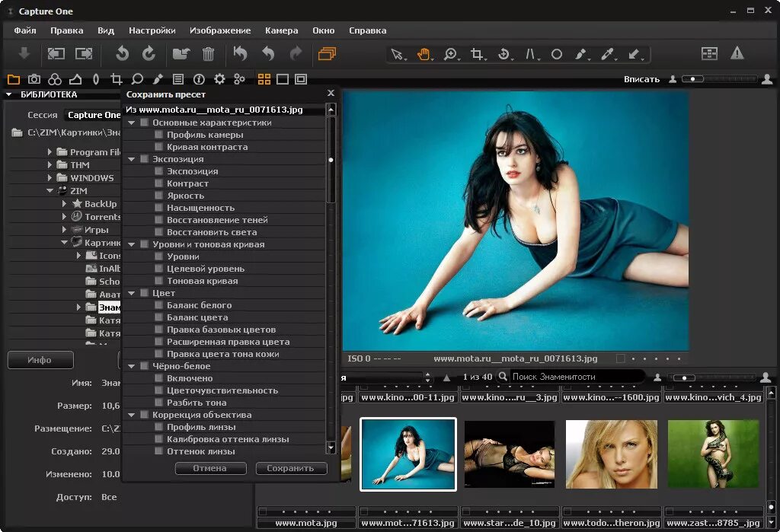Collapse the Коррекция объектива group

pyautogui.click(x=132, y=415)
